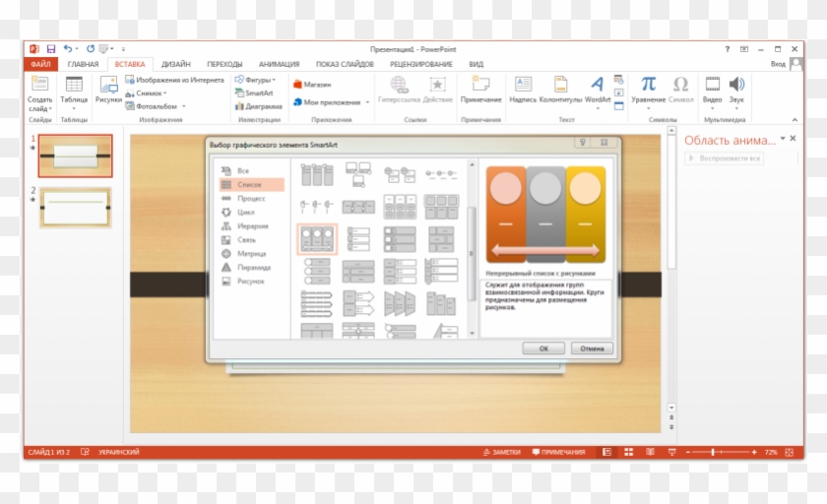Expand the Создать слайд dropdown arrow
Image resolution: width=827 pixels, height=504 pixels.
50,109
